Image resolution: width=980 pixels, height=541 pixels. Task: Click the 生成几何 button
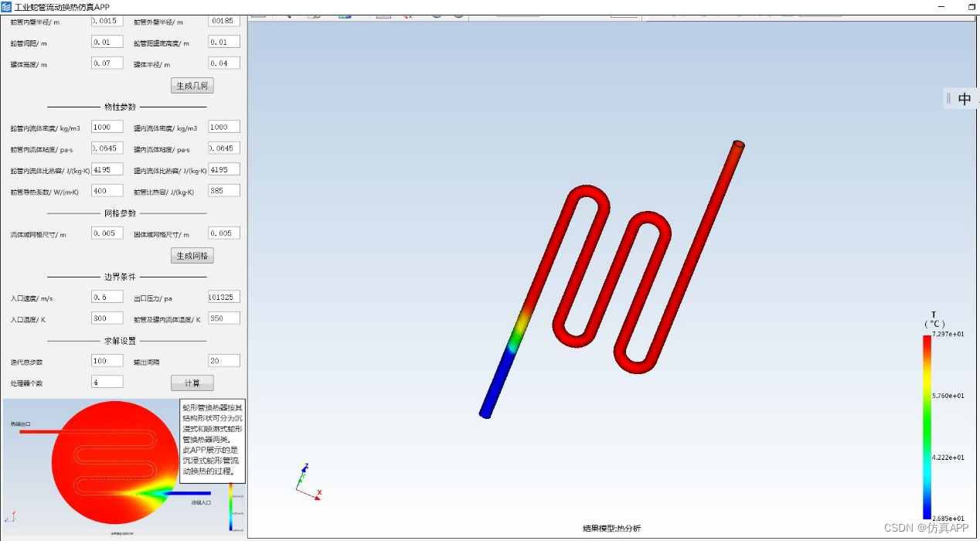[x=192, y=86]
